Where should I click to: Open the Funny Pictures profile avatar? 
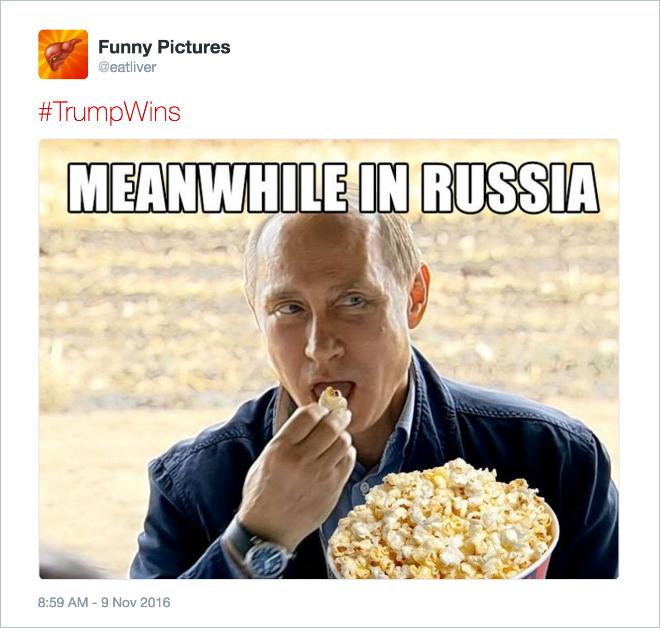(63, 54)
